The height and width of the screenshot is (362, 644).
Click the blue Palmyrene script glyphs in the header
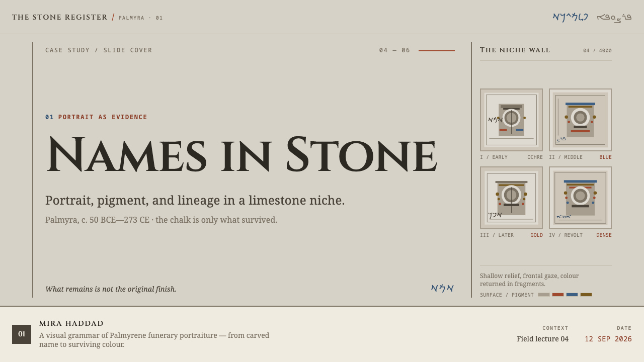pyautogui.click(x=570, y=17)
